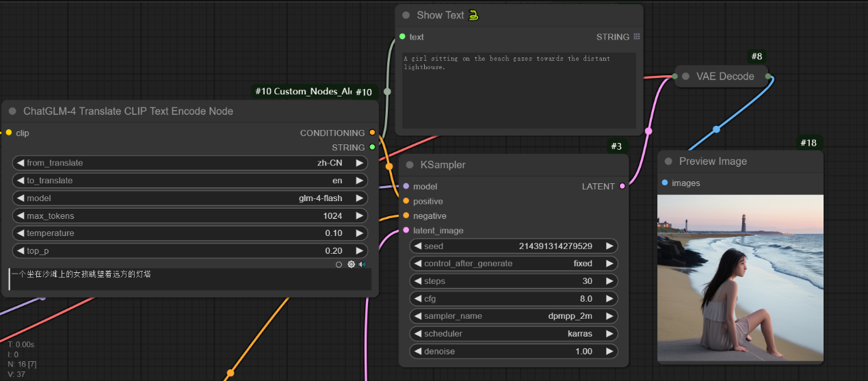Collapse the Preview Image node using header dot
The width and height of the screenshot is (868, 381).
tap(668, 161)
